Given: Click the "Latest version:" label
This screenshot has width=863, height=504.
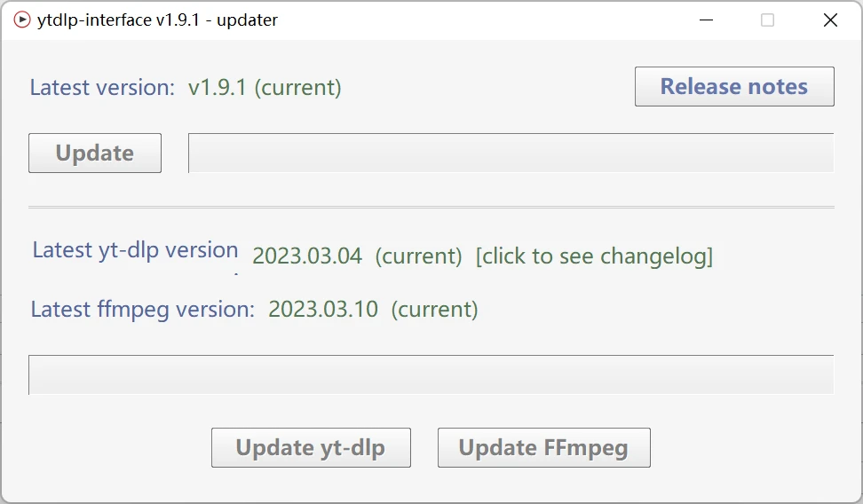Looking at the screenshot, I should click(102, 88).
